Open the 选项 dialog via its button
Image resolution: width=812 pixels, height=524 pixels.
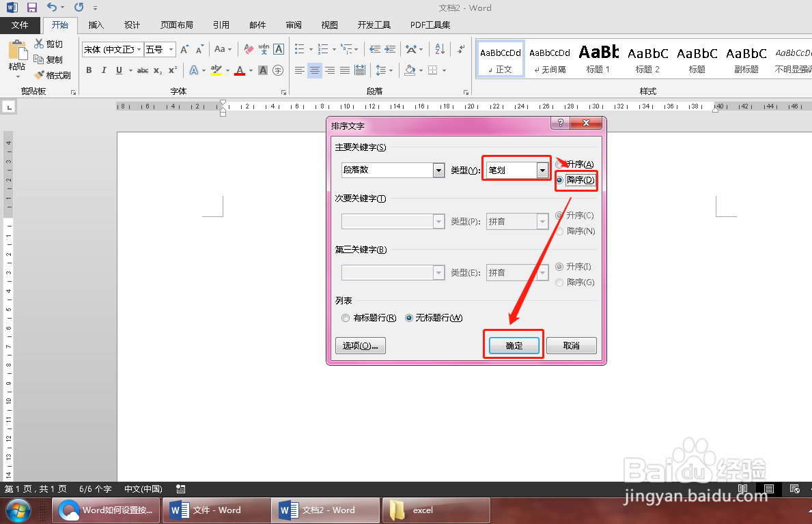coord(360,345)
